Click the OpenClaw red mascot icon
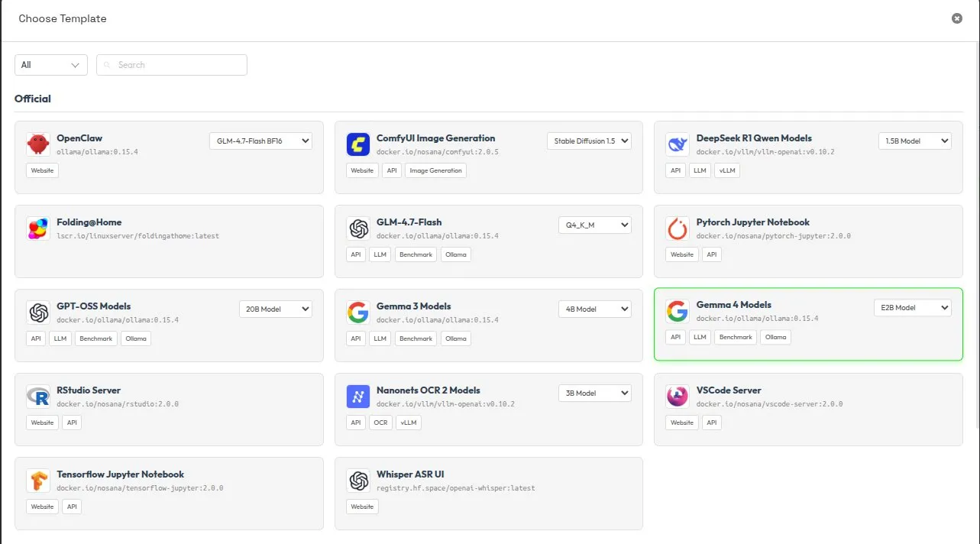This screenshot has height=544, width=980. 38,144
